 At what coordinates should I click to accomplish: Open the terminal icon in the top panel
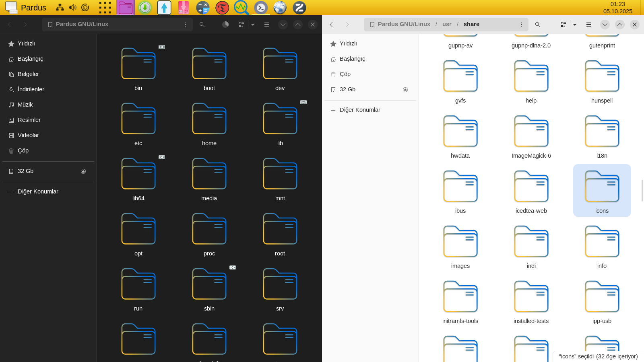tap(261, 8)
